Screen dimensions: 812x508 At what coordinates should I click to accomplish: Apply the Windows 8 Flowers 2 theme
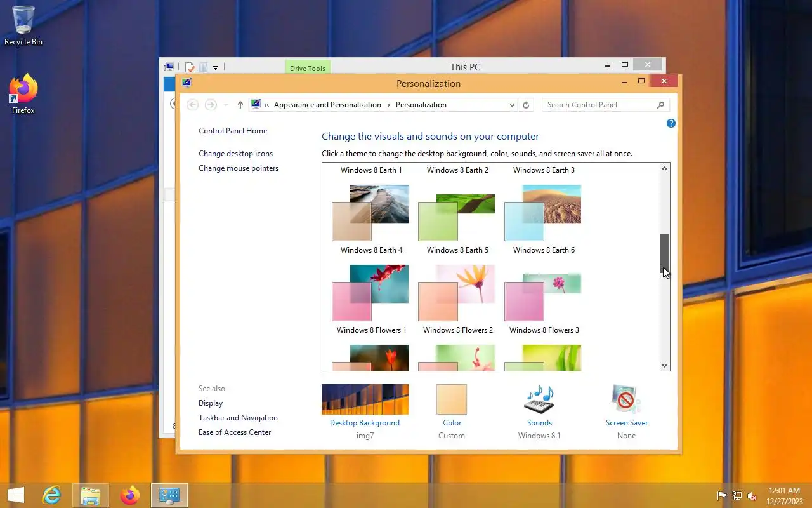coord(457,299)
